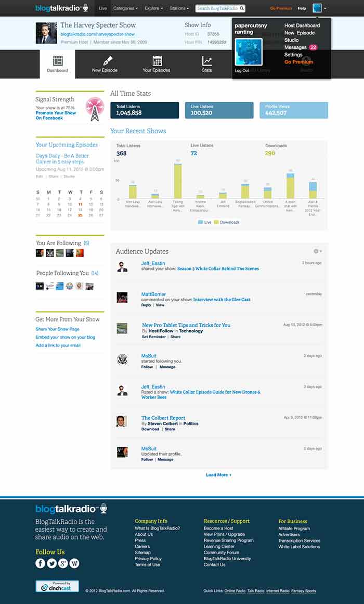The image size is (364, 604).
Task: Click the Downloads legend swatch
Action: [x=216, y=222]
